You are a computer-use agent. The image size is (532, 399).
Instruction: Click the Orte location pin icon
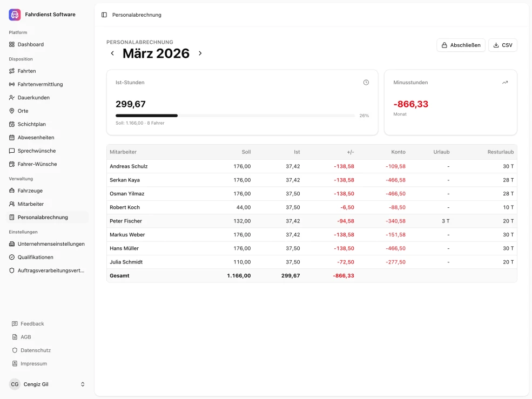pos(12,111)
